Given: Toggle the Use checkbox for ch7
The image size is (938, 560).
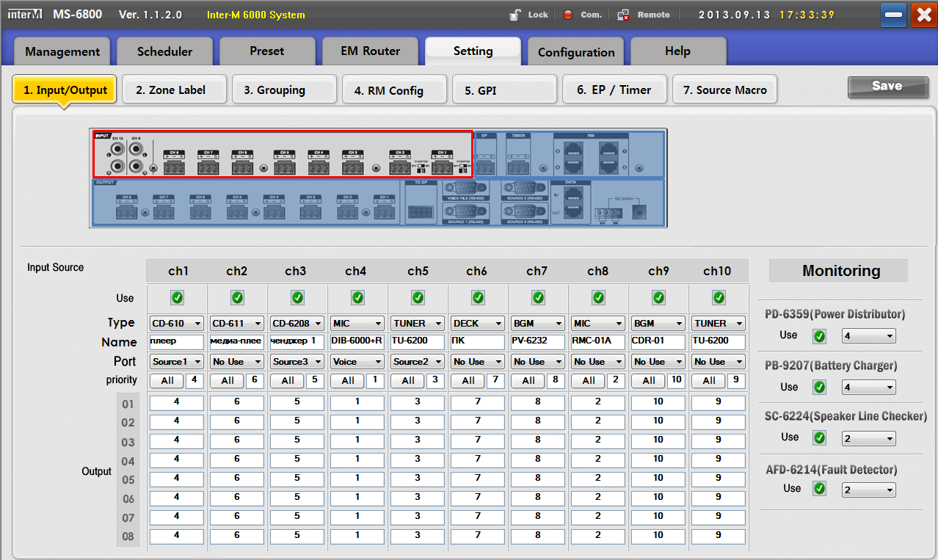Looking at the screenshot, I should [x=538, y=297].
